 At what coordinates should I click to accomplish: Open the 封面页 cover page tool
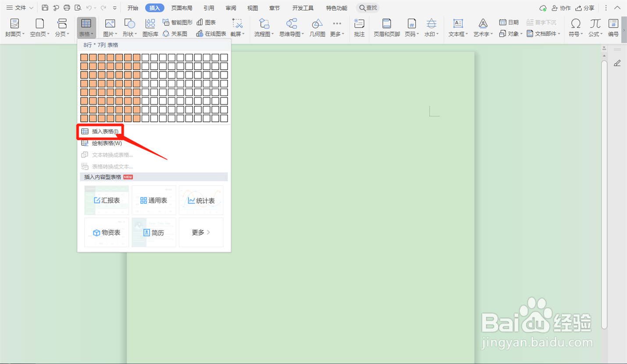pos(15,28)
